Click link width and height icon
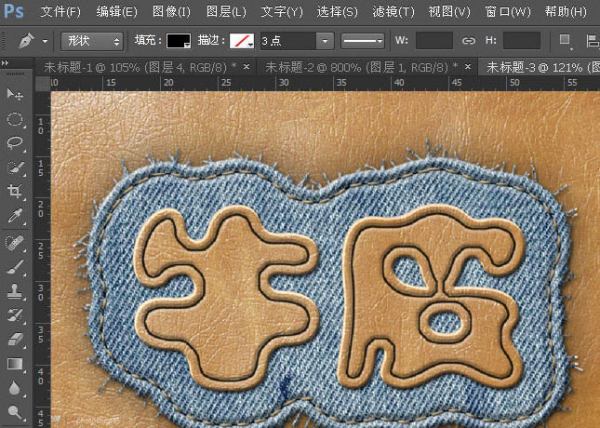600x428 pixels. [468, 41]
